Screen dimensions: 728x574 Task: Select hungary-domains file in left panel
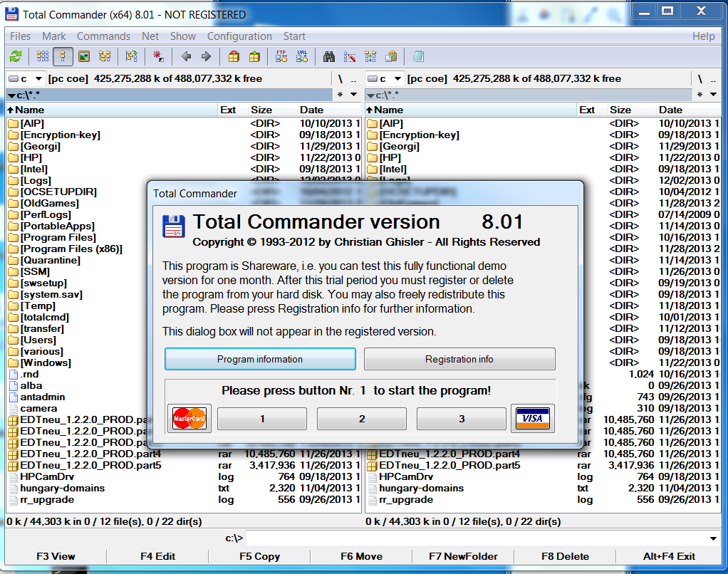click(x=62, y=488)
